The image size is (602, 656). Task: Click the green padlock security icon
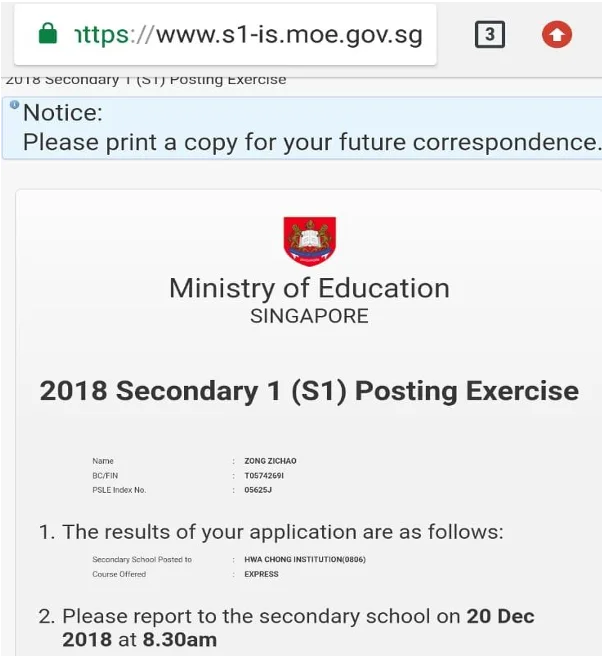[x=46, y=35]
